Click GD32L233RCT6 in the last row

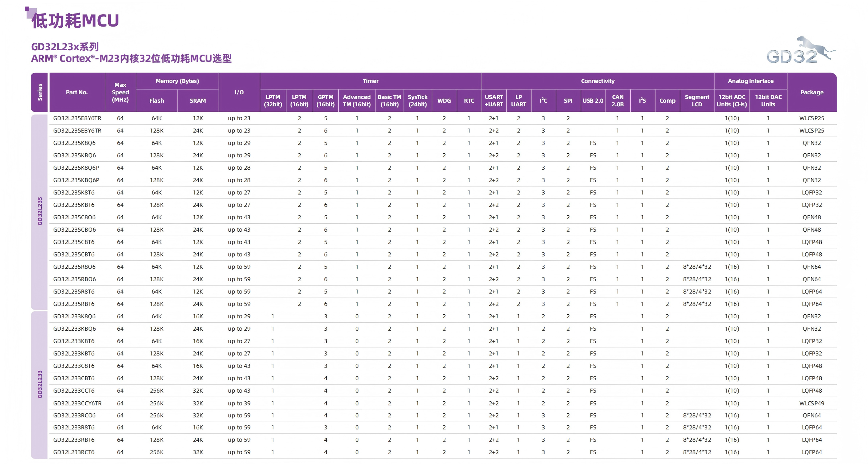[x=74, y=452]
